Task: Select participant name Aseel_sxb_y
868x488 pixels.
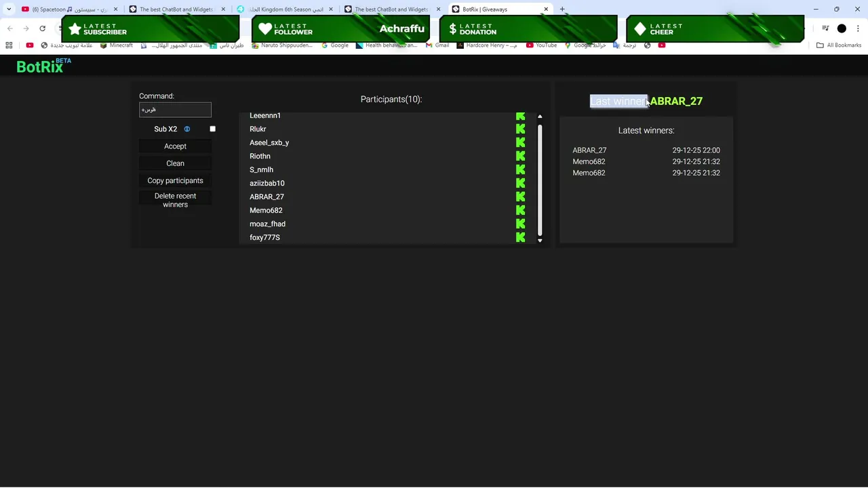Action: coord(269,142)
